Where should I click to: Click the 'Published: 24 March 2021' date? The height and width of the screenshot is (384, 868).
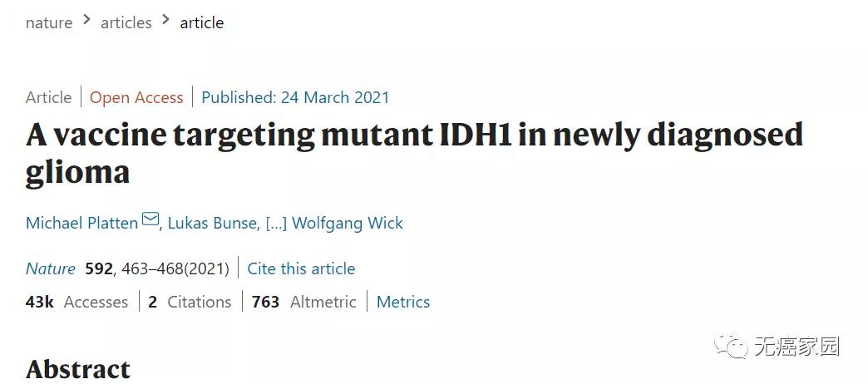(x=295, y=97)
